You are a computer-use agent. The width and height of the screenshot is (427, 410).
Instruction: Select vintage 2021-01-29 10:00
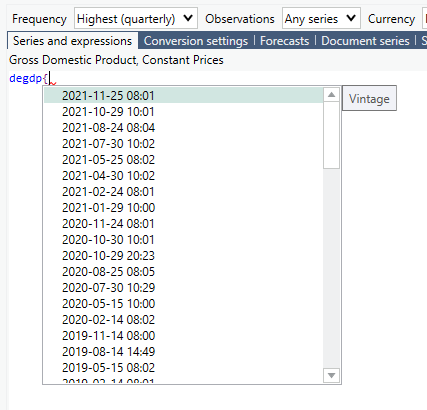[x=184, y=208]
